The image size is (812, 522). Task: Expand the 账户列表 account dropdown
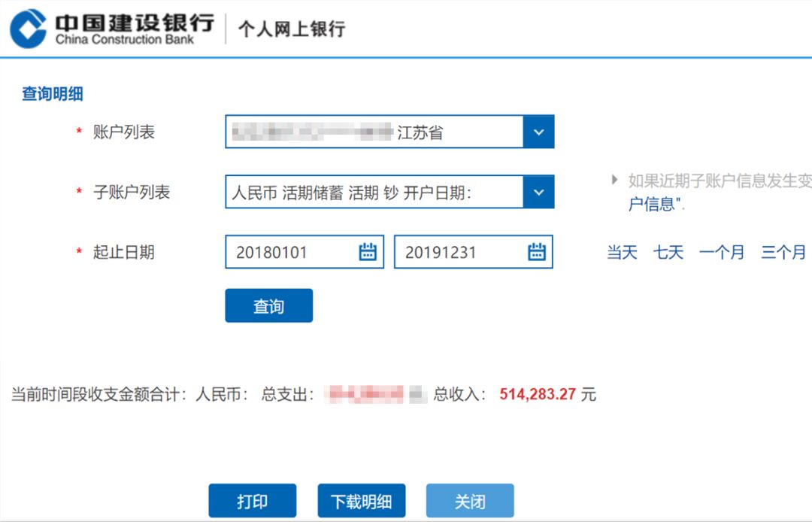point(538,132)
